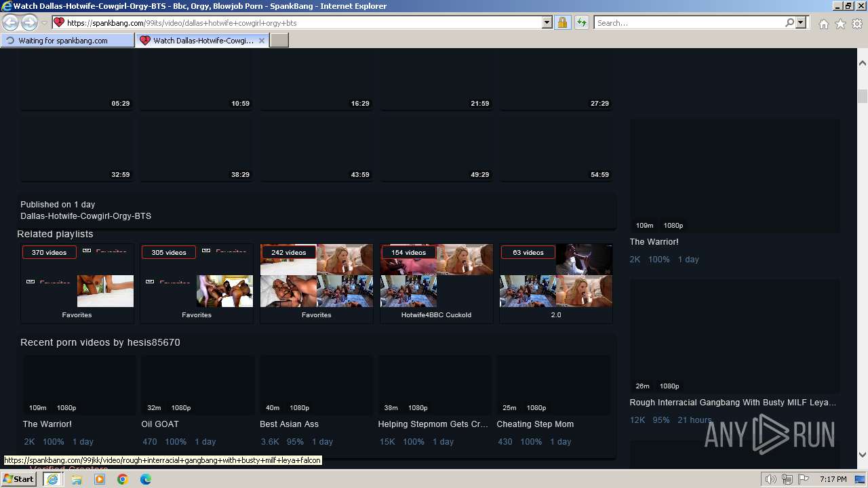Open the Action Center flag icon
The width and height of the screenshot is (868, 488).
point(802,479)
